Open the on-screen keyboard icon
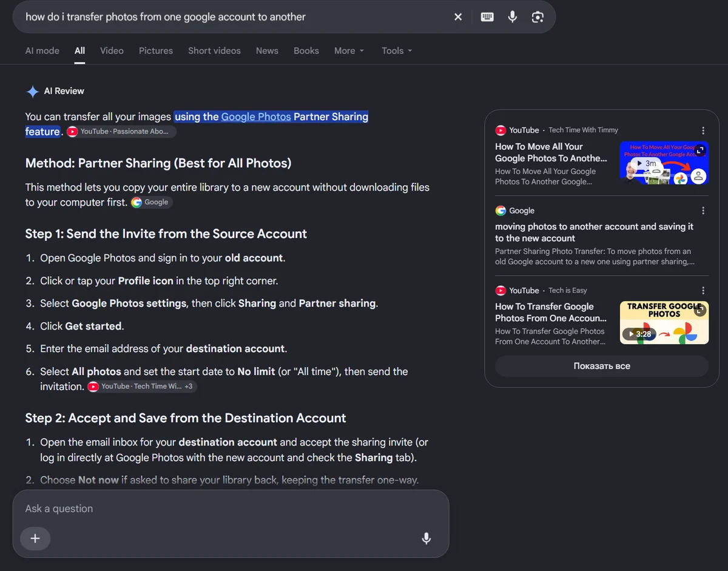Screen dimensions: 728x571 tap(487, 17)
